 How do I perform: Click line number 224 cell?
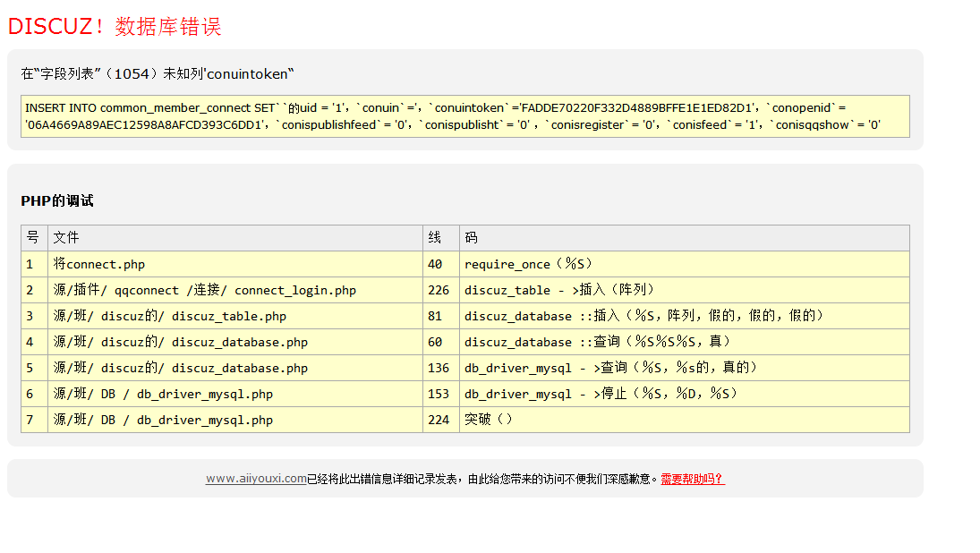439,420
